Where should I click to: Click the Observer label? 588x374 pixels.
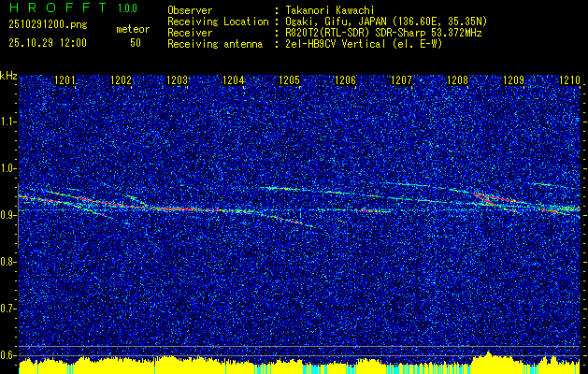click(190, 10)
